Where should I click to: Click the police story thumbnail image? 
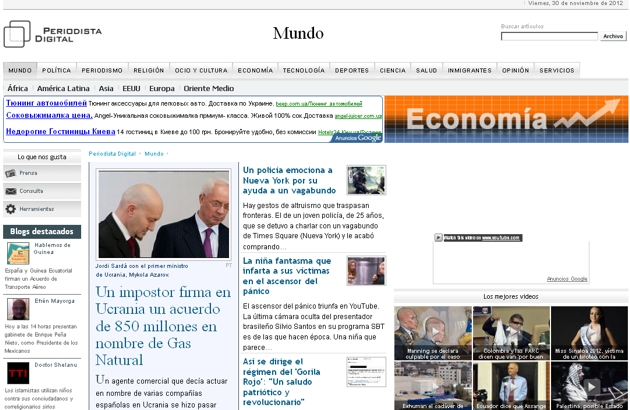click(x=366, y=180)
